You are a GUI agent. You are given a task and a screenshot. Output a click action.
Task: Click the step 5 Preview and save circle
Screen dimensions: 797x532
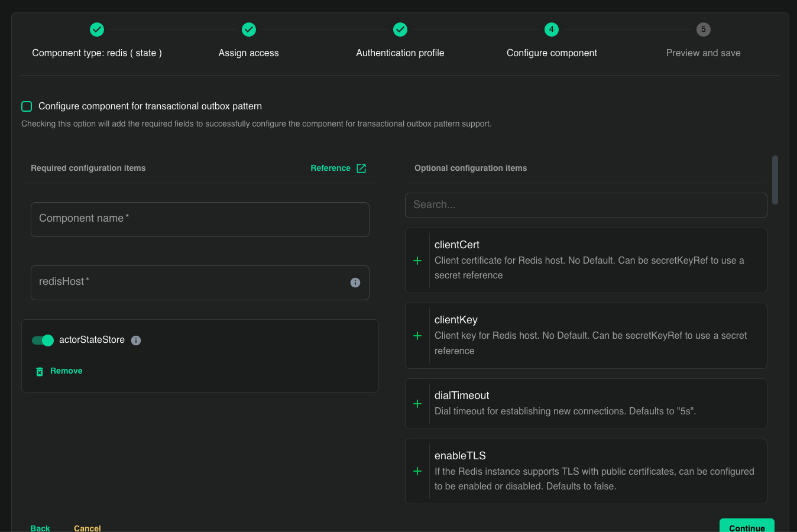704,29
